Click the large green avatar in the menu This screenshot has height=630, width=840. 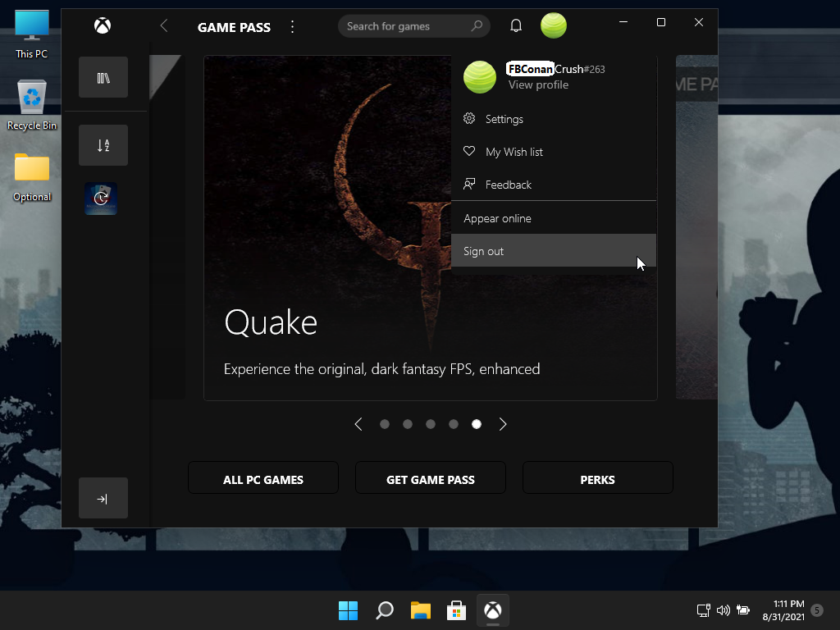coord(479,77)
